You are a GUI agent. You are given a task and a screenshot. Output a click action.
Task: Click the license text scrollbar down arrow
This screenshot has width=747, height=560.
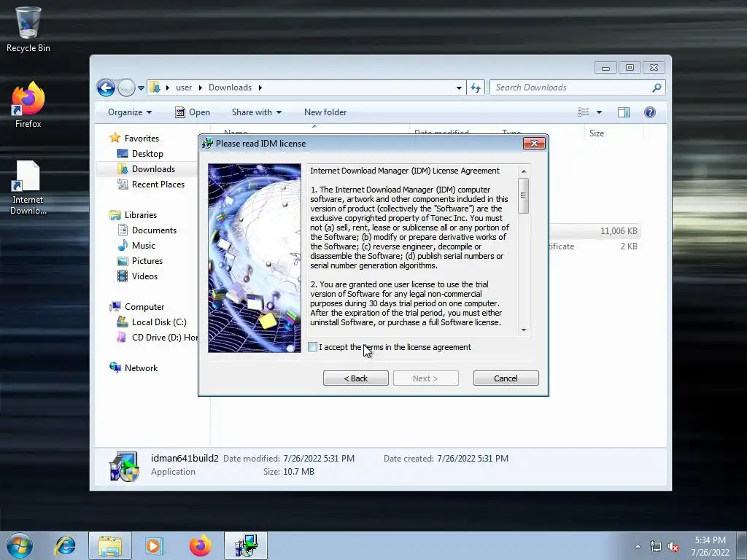pos(524,330)
